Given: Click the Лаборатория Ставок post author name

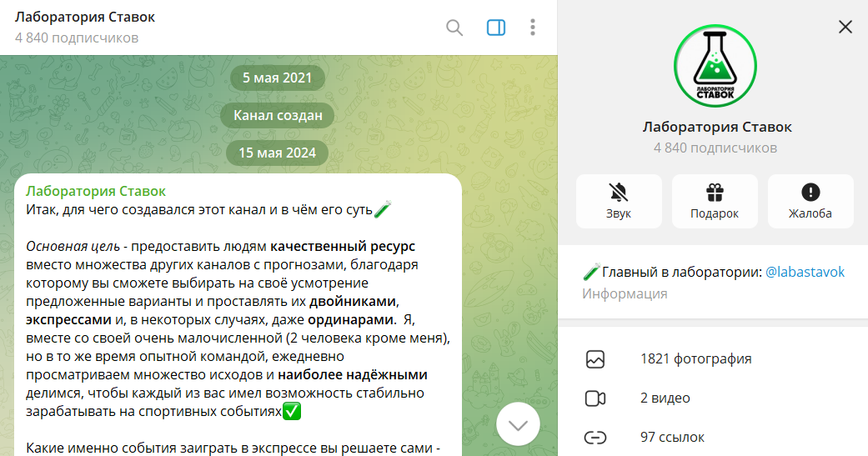Looking at the screenshot, I should tap(96, 192).
